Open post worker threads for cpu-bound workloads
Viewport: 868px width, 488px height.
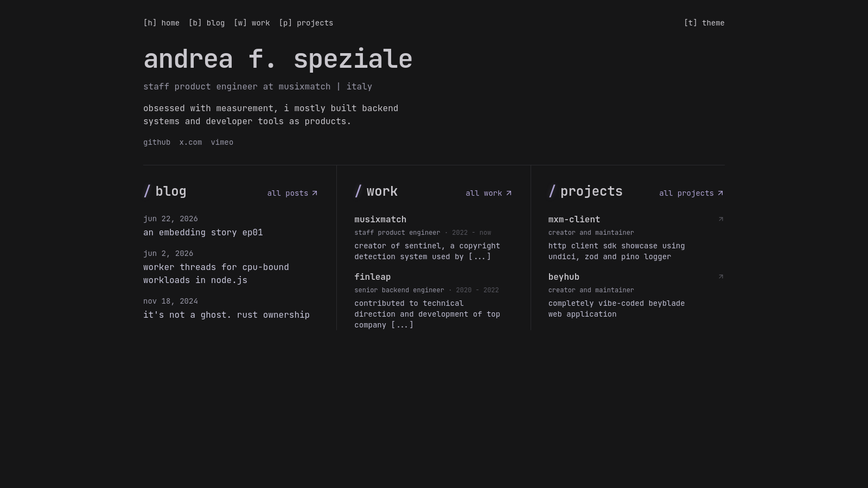pos(216,274)
